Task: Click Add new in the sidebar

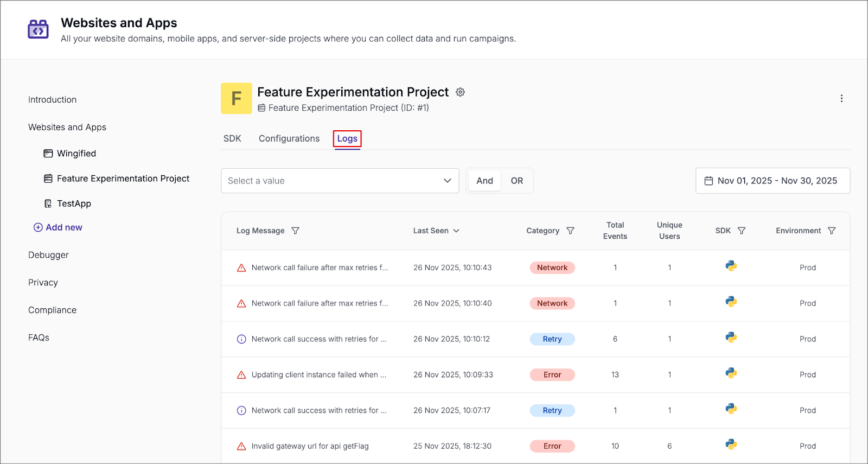Action: [58, 227]
